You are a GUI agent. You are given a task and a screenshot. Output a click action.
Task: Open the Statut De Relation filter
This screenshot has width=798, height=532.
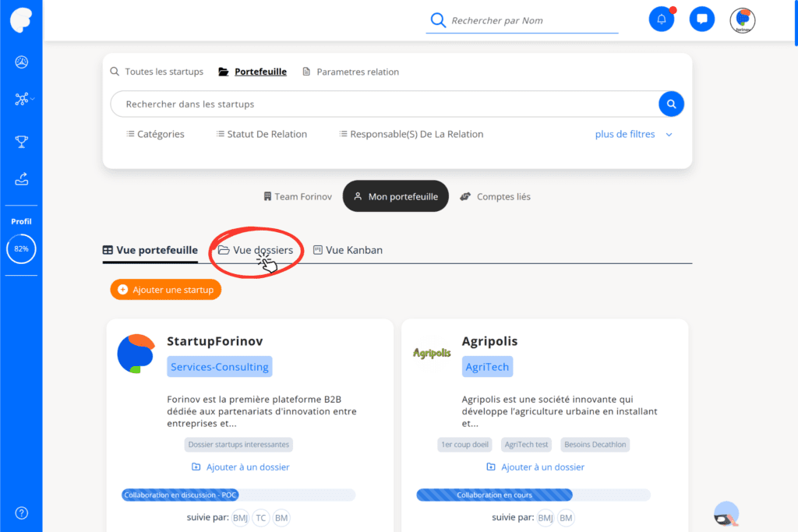click(262, 134)
